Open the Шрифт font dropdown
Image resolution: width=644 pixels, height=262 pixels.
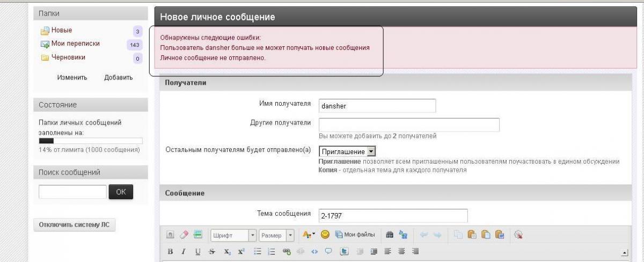(x=233, y=235)
